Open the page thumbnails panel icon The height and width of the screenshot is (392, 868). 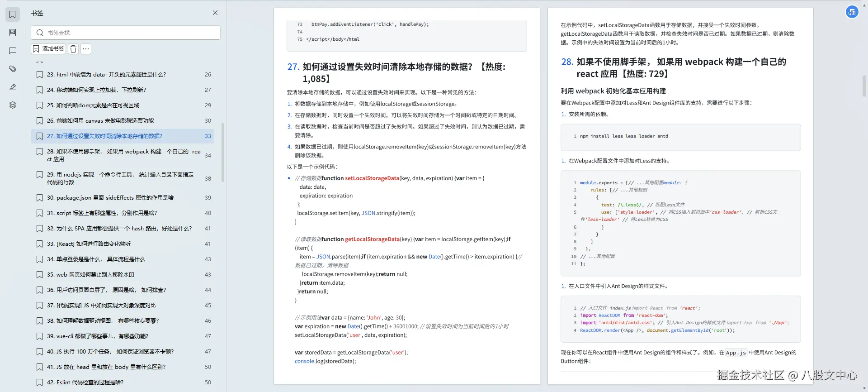pos(13,33)
